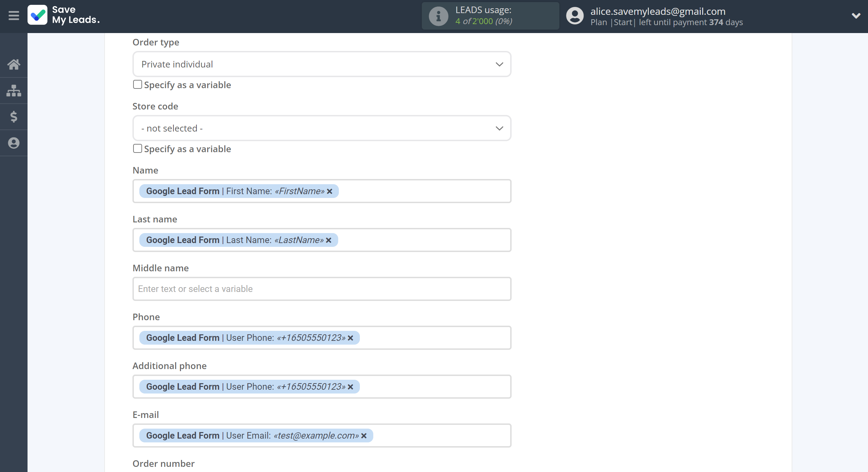Viewport: 868px width, 472px height.
Task: Check Specify as a variable under Store code
Action: tap(138, 148)
